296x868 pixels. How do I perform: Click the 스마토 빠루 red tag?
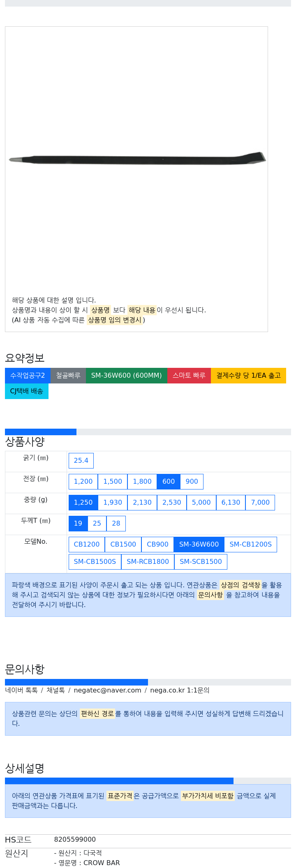click(x=189, y=376)
